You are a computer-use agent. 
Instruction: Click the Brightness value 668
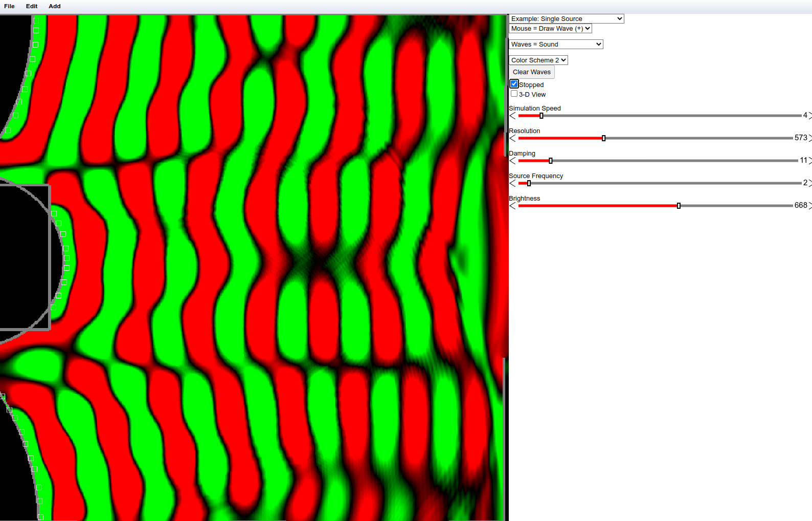point(801,205)
